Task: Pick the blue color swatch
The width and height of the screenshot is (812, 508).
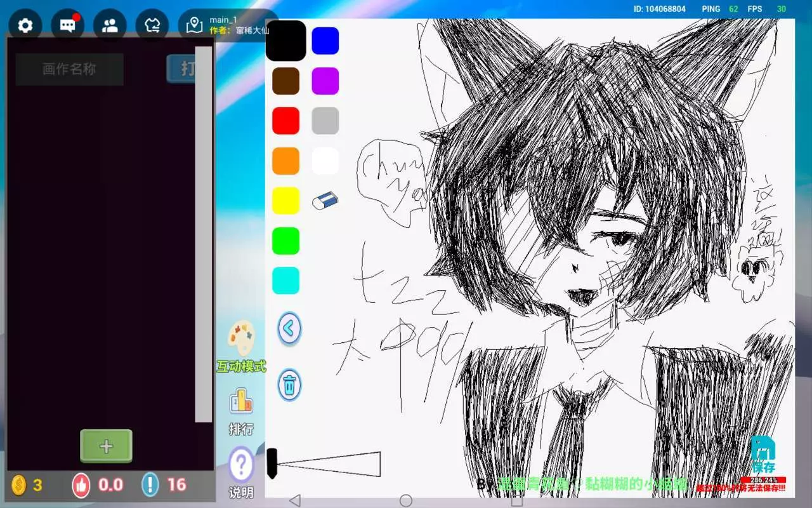Action: point(325,41)
